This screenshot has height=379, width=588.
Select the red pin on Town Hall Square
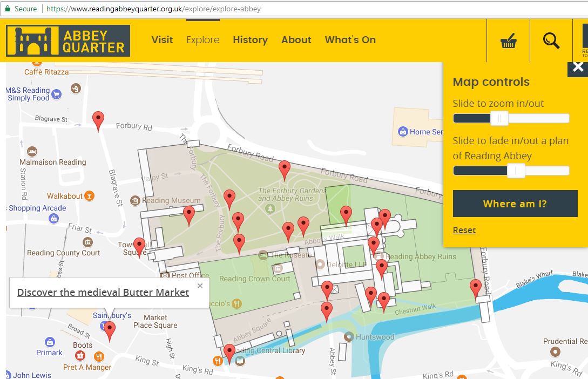[139, 248]
